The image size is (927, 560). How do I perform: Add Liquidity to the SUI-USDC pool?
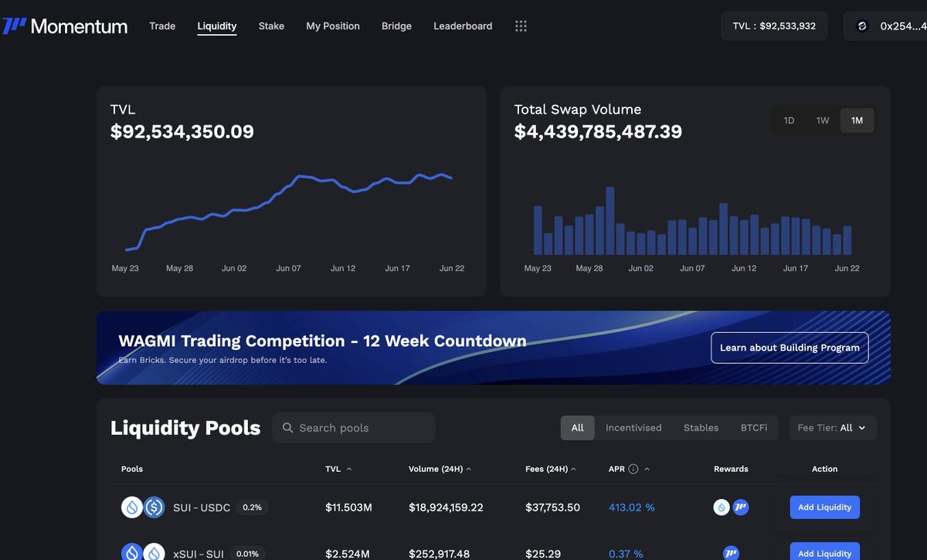point(824,507)
